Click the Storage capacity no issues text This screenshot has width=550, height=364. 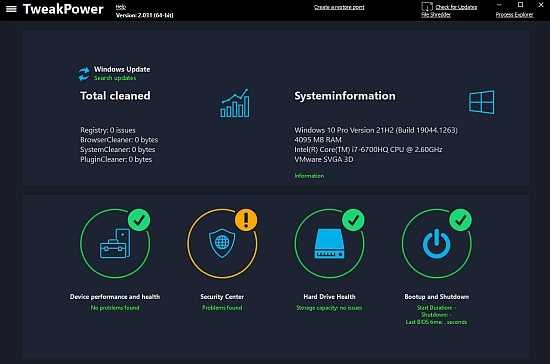coord(329,308)
